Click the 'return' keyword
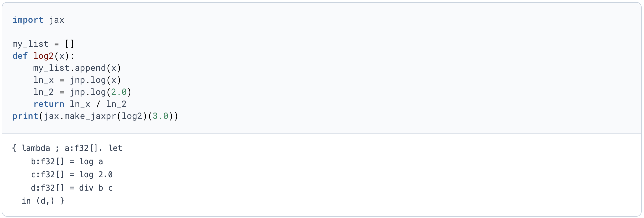Screen dimensions: 644x218 49,104
